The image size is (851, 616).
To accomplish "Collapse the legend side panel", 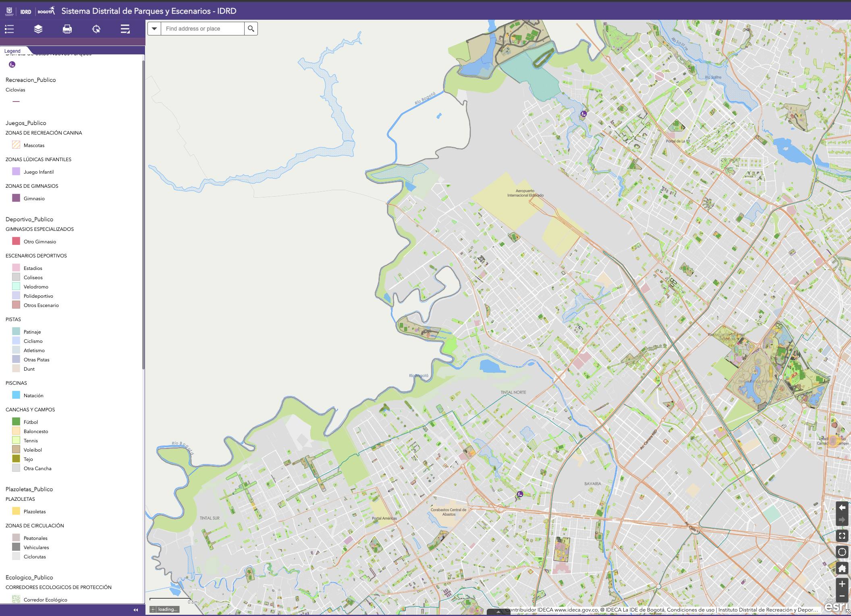I will (136, 610).
